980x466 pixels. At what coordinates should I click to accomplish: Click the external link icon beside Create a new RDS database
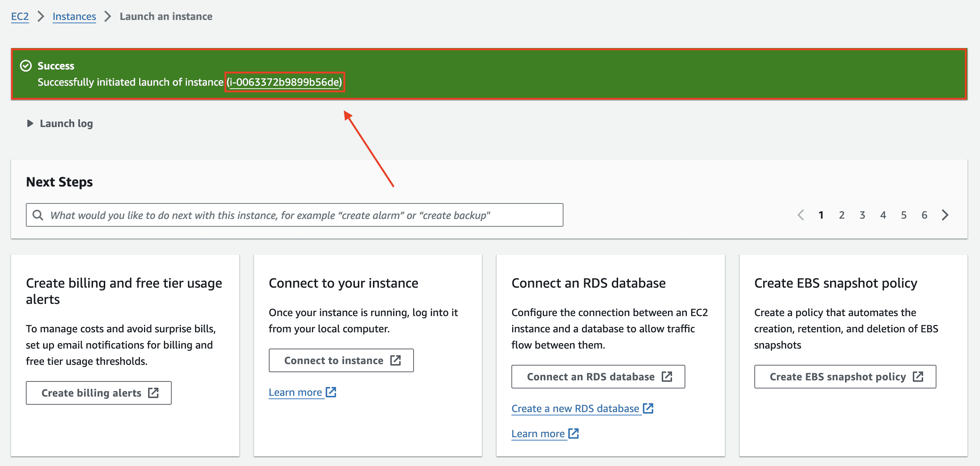click(x=648, y=408)
